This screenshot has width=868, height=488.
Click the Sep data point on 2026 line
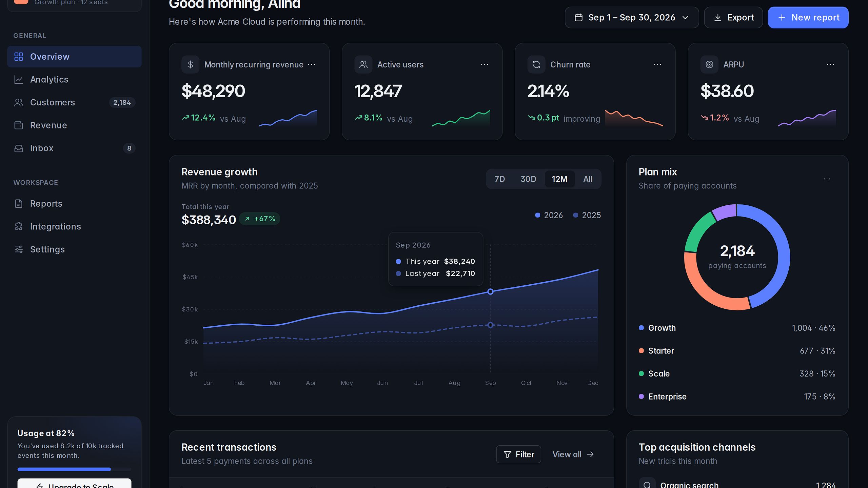(490, 291)
